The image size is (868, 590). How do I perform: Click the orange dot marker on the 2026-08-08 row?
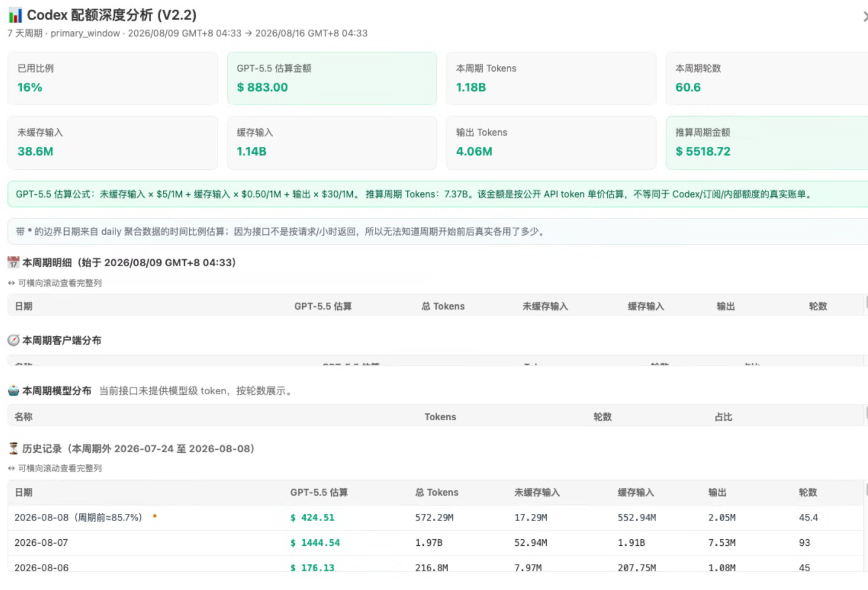click(x=155, y=516)
